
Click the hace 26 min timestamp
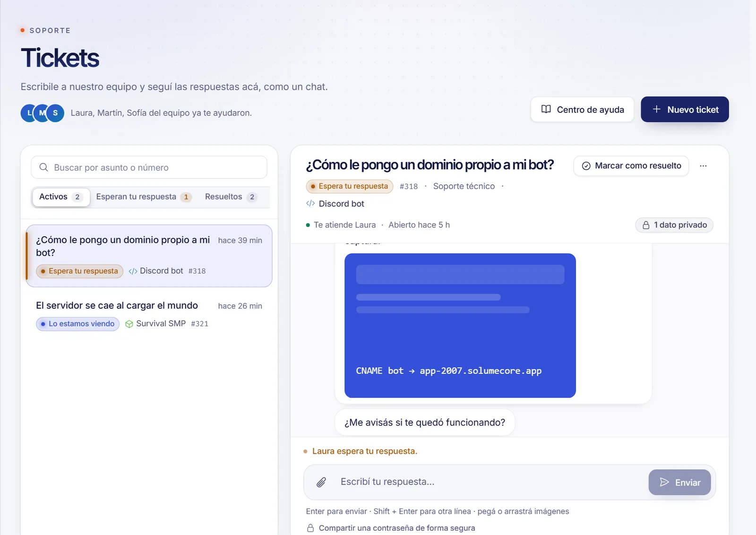[240, 306]
